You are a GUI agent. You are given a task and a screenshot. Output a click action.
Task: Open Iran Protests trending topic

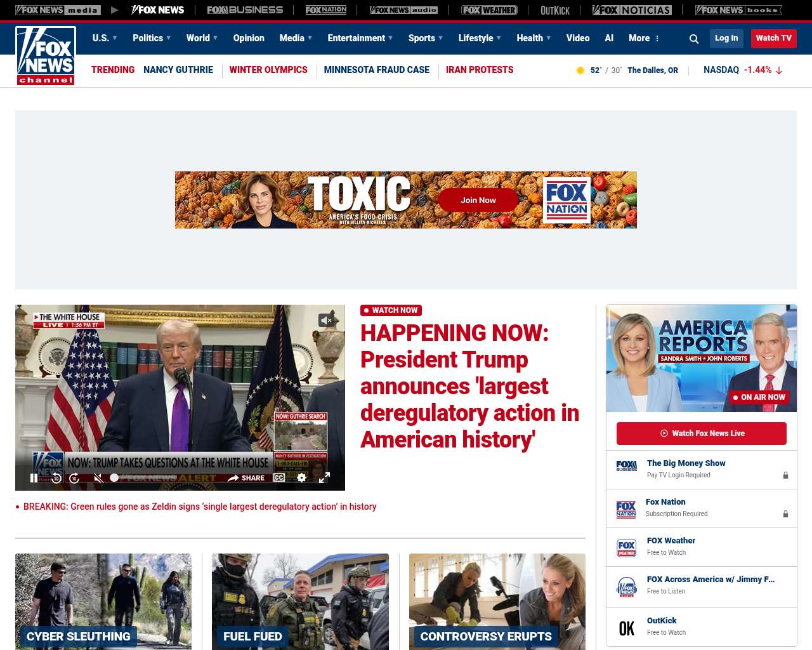click(480, 70)
